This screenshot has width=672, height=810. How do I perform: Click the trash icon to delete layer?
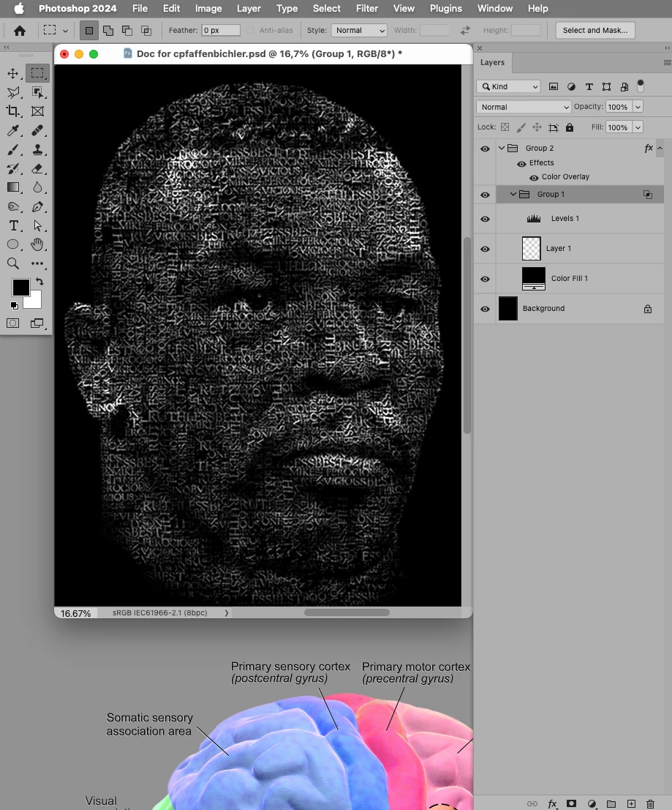click(650, 804)
